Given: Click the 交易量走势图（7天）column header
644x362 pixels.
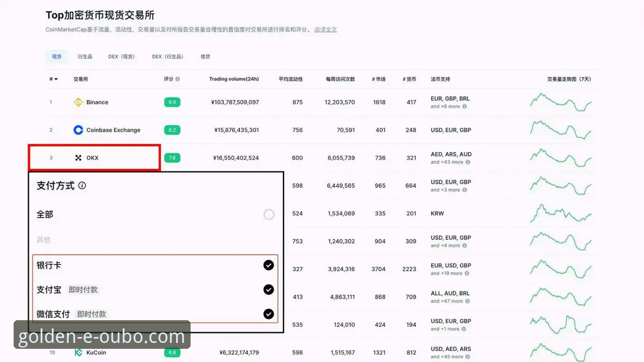Looking at the screenshot, I should tap(569, 79).
